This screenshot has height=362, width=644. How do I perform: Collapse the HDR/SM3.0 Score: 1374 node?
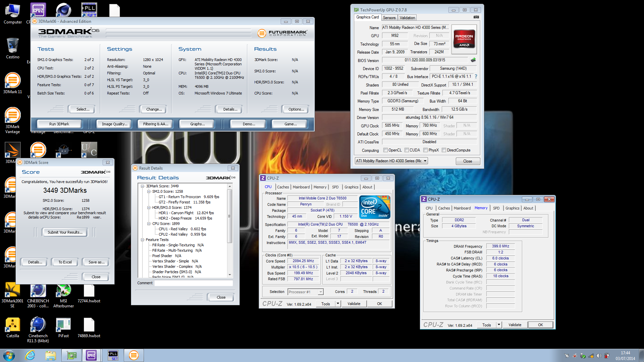pos(149,207)
